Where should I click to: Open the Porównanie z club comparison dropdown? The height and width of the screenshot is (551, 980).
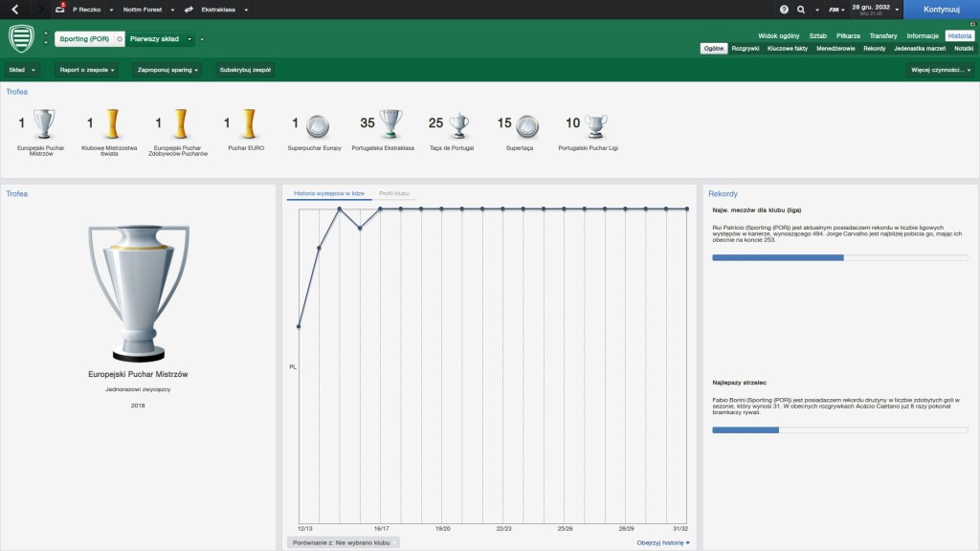click(343, 542)
